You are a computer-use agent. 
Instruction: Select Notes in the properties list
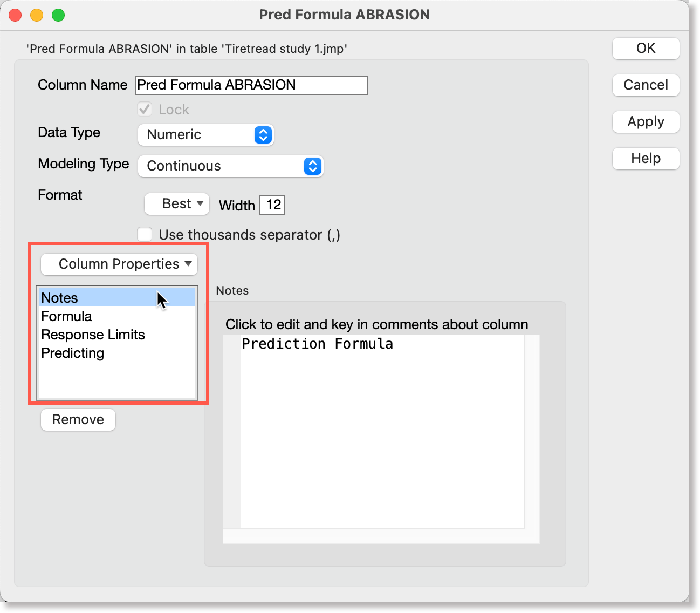tap(117, 298)
